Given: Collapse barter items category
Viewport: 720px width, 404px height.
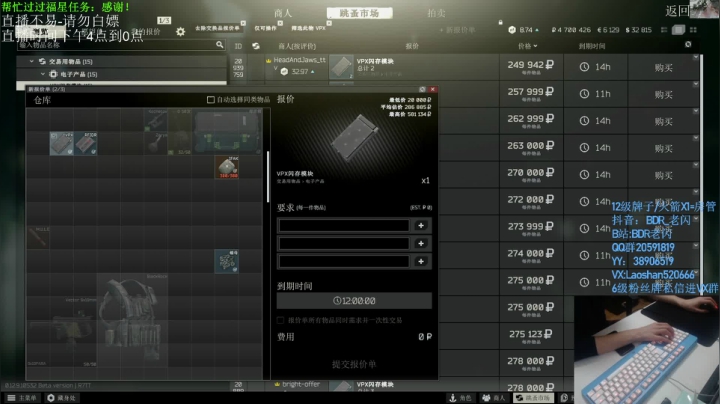Looking at the screenshot, I should pos(31,61).
